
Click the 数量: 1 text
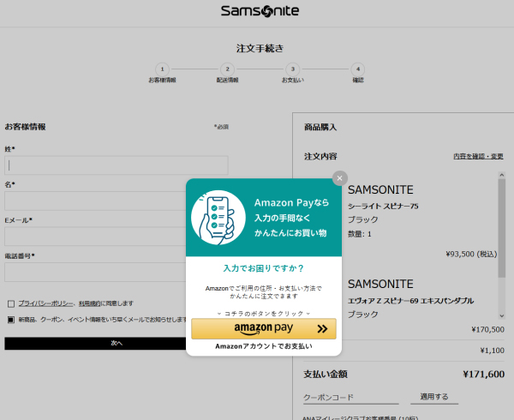[360, 234]
